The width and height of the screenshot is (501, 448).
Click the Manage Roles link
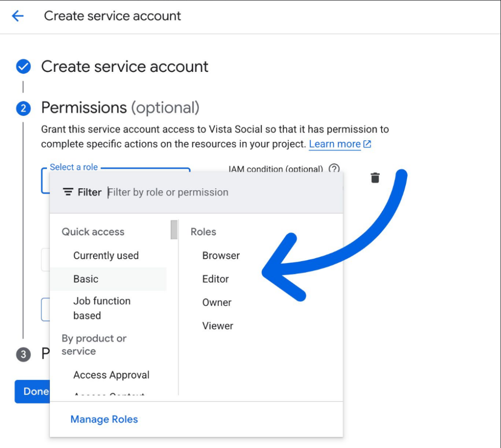point(104,420)
